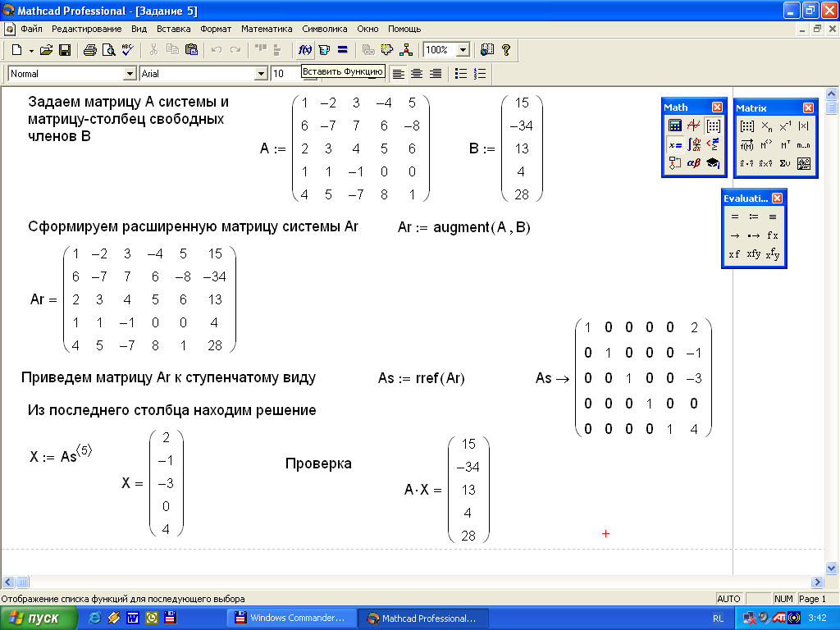Run MathConnex with the network icon
This screenshot has width=840, height=630.
(x=406, y=50)
